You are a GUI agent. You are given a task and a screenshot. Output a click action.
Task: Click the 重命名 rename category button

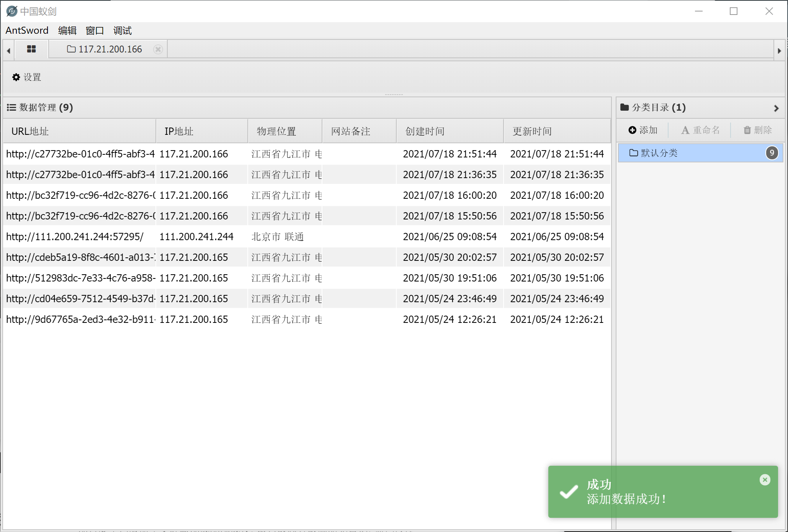point(700,130)
